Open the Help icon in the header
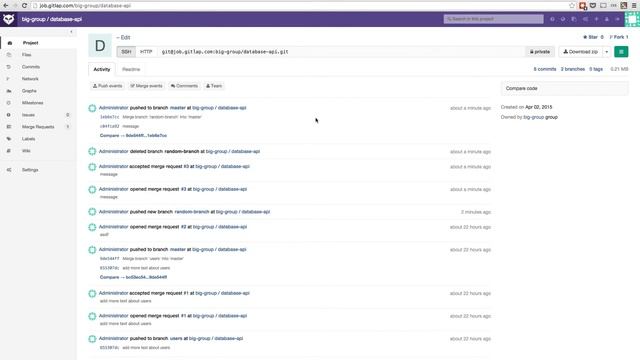The height and width of the screenshot is (360, 640). click(x=552, y=19)
